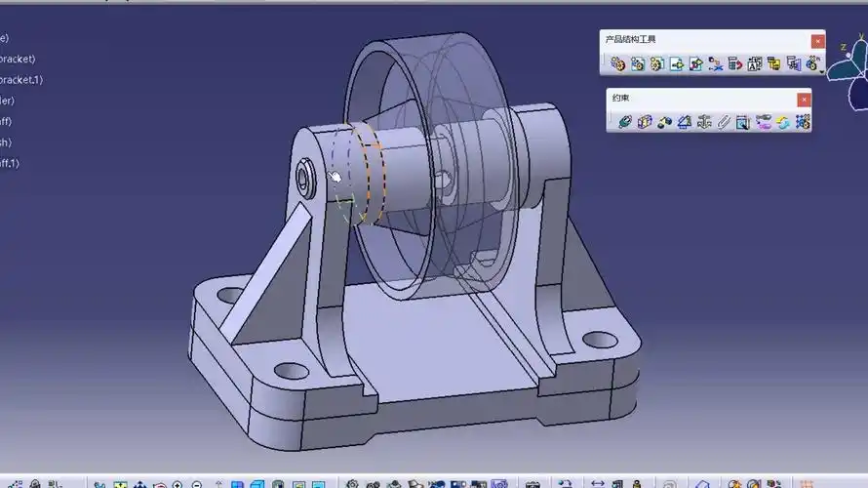The width and height of the screenshot is (868, 488).
Task: Choose the Quick Constraint tool
Action: (743, 122)
